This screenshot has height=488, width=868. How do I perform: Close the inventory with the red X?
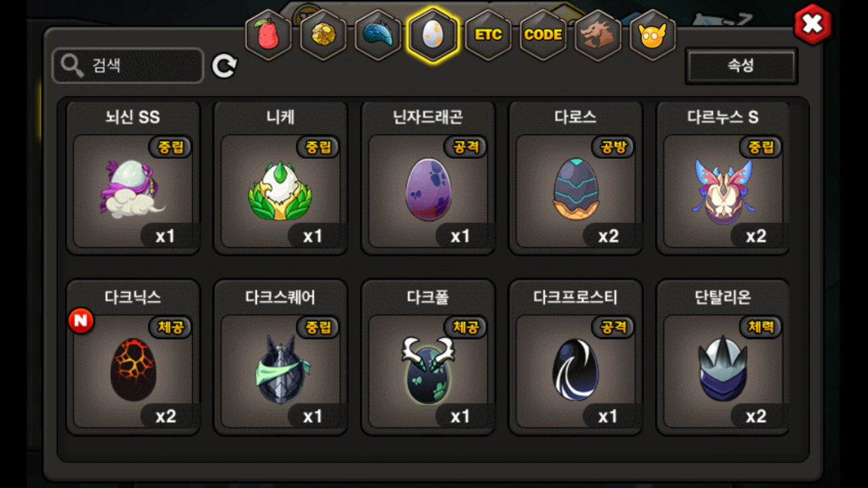(812, 24)
